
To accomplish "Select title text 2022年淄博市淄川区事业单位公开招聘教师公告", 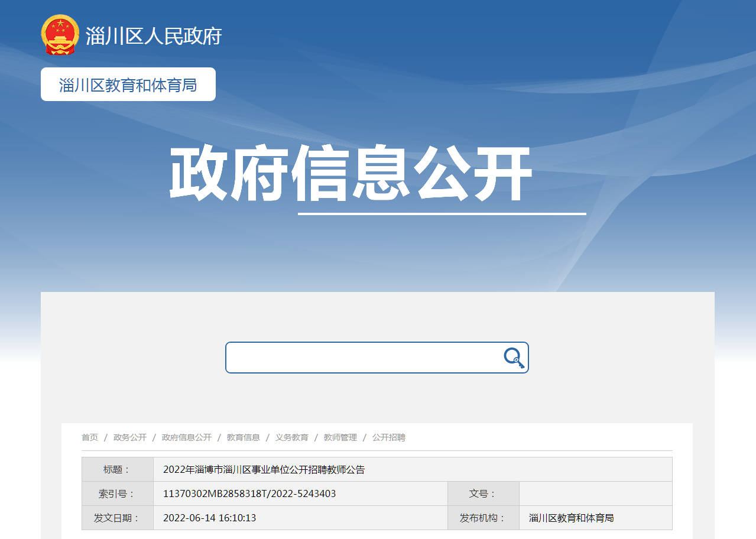I will pyautogui.click(x=264, y=470).
